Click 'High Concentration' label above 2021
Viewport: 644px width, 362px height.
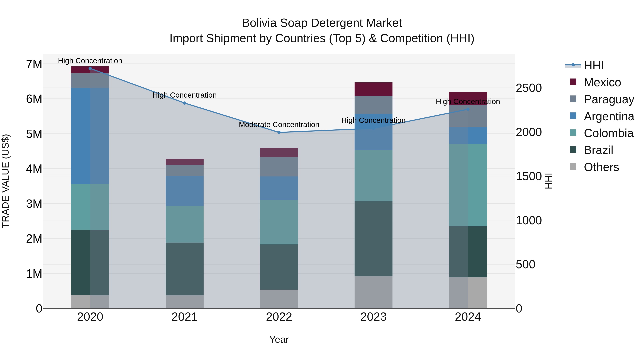(184, 95)
